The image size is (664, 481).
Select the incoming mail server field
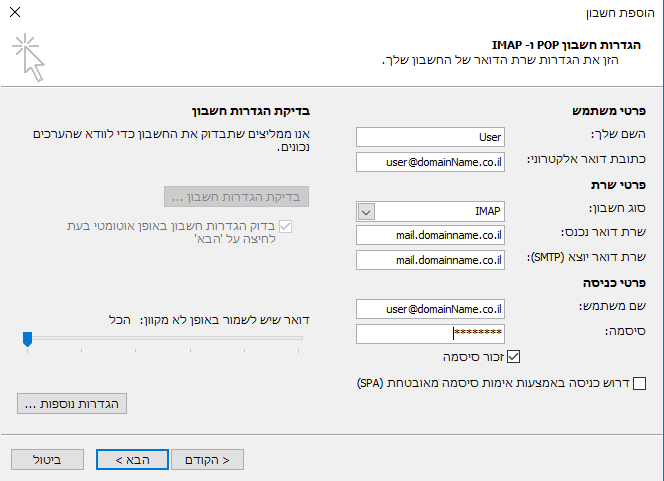pos(430,235)
